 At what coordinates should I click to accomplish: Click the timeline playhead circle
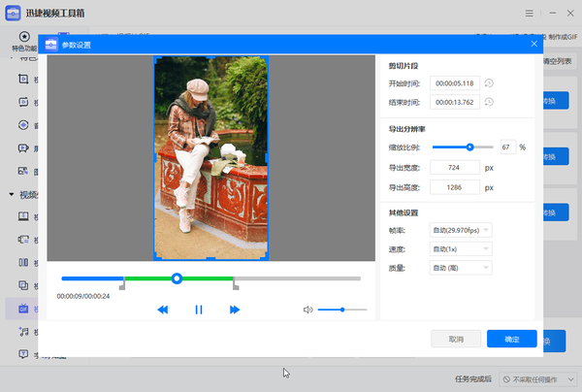pos(177,278)
